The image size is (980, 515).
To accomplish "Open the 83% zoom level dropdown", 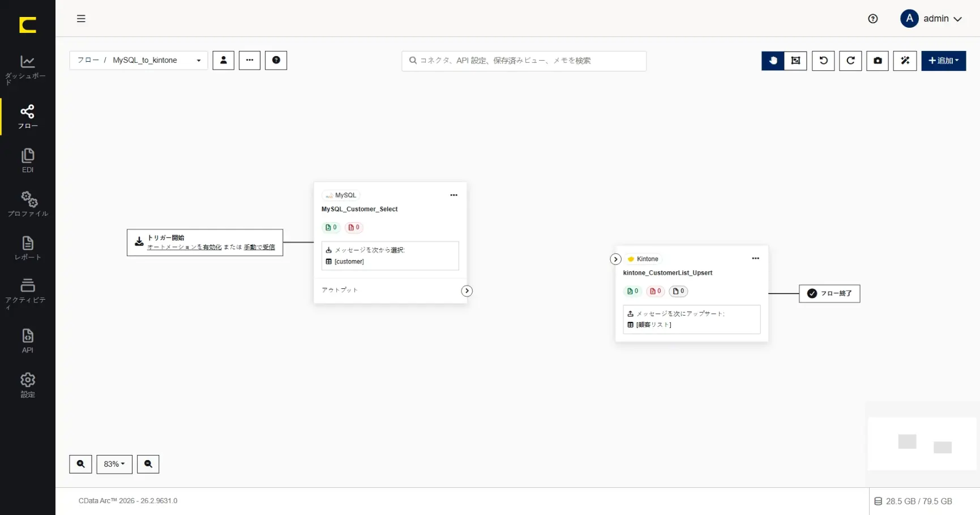I will pos(114,464).
